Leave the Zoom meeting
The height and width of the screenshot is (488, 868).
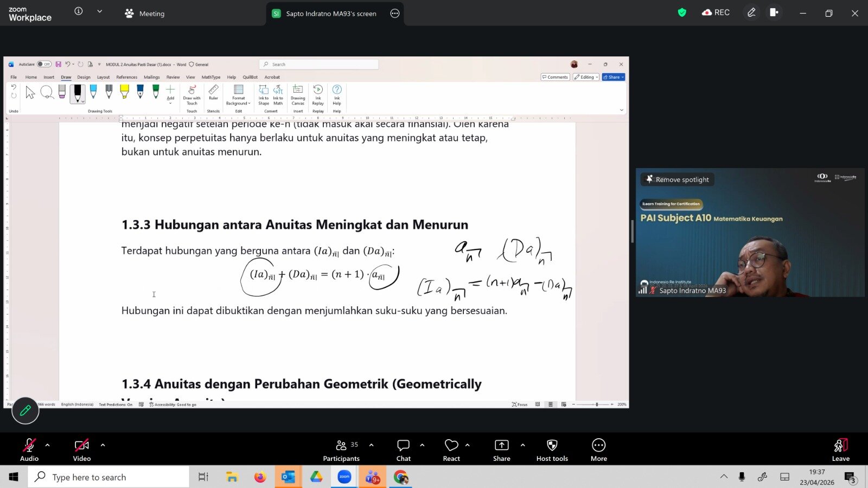841,450
